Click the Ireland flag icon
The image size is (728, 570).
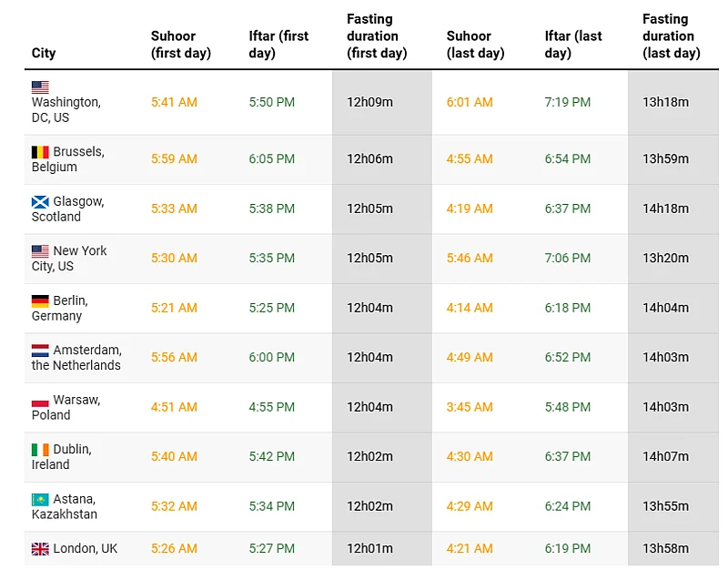(40, 450)
